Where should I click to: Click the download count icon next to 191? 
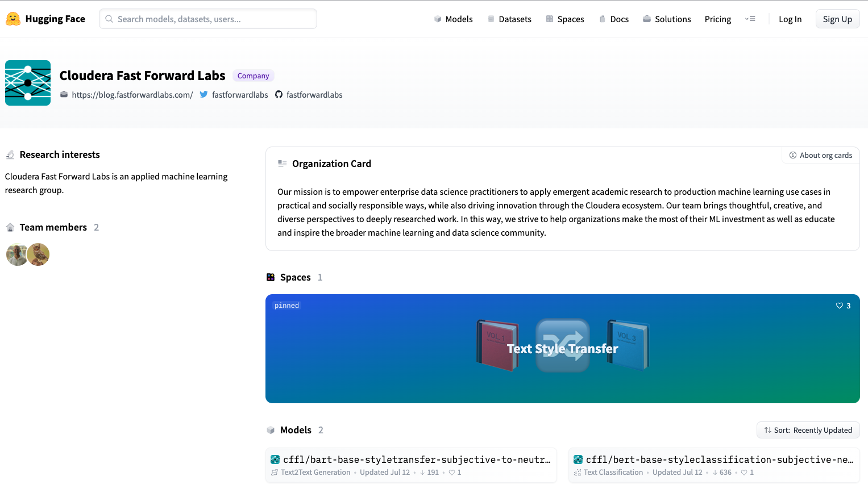[x=422, y=473]
